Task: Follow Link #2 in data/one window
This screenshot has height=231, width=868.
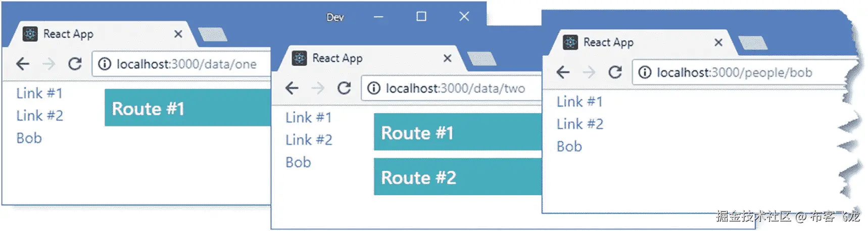Action: 39,115
